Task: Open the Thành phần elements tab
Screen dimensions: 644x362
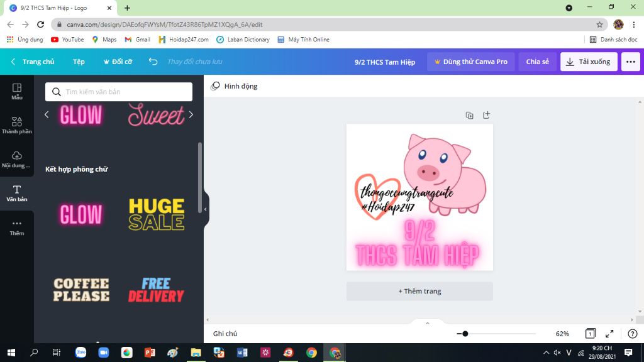Action: (17, 126)
